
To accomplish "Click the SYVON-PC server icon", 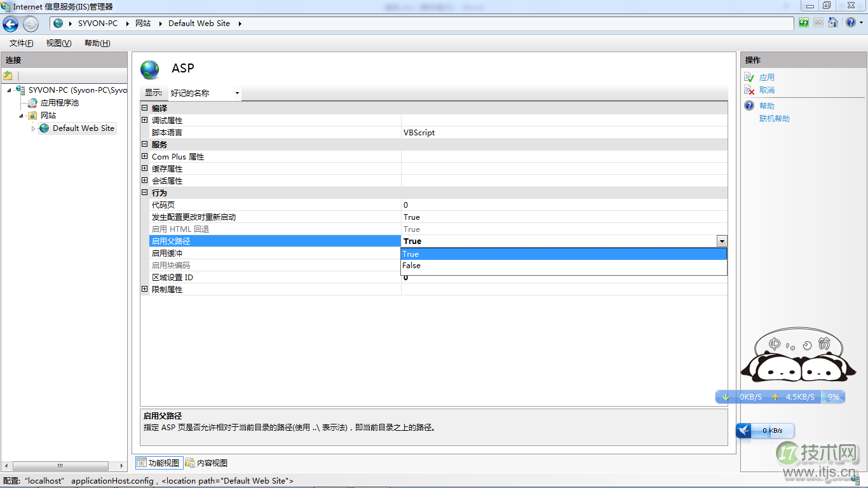I will (x=21, y=90).
